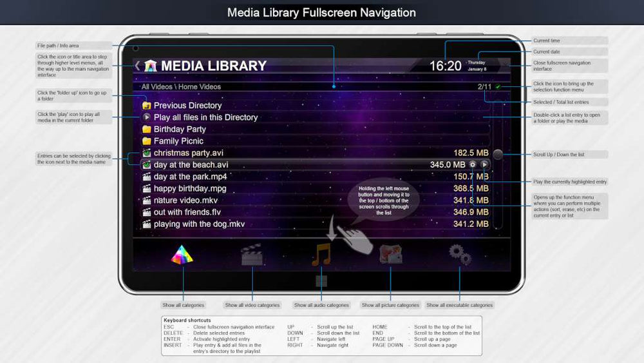
Task: Click the christmas party.avi file name
Action: click(x=189, y=153)
